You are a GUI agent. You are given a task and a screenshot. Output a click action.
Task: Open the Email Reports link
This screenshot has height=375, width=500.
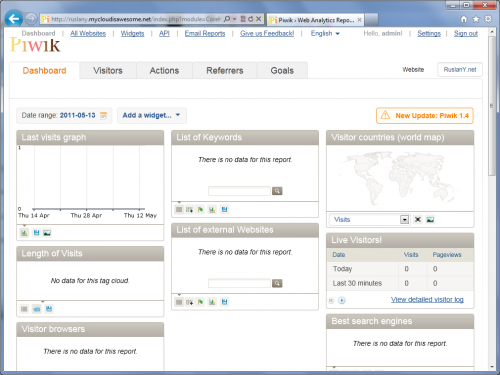pyautogui.click(x=205, y=33)
